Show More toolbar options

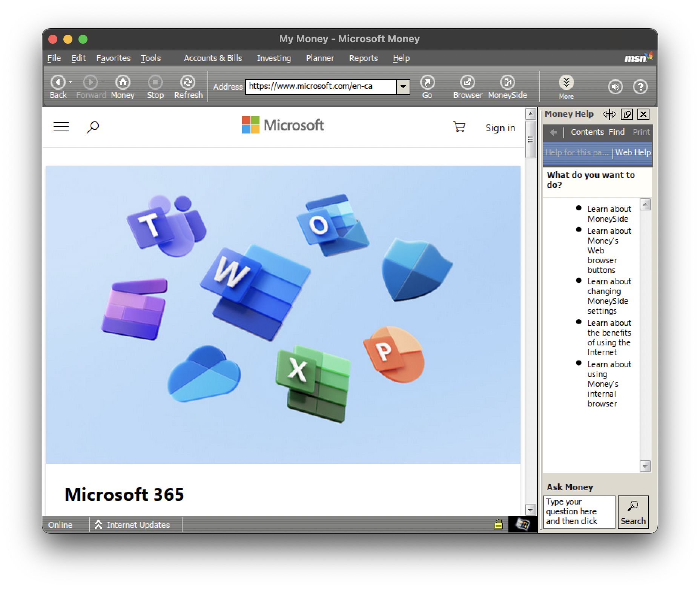(x=566, y=82)
